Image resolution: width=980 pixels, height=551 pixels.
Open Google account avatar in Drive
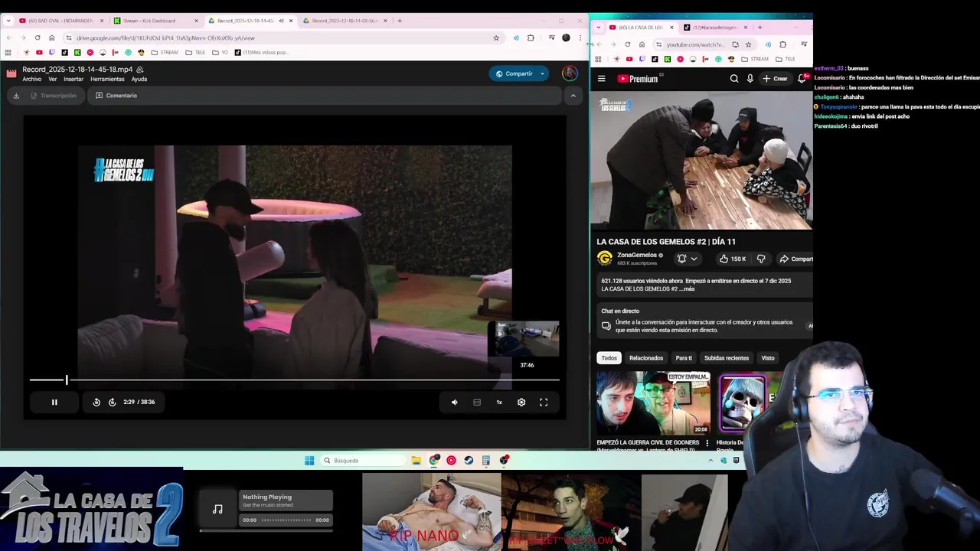pyautogui.click(x=570, y=73)
